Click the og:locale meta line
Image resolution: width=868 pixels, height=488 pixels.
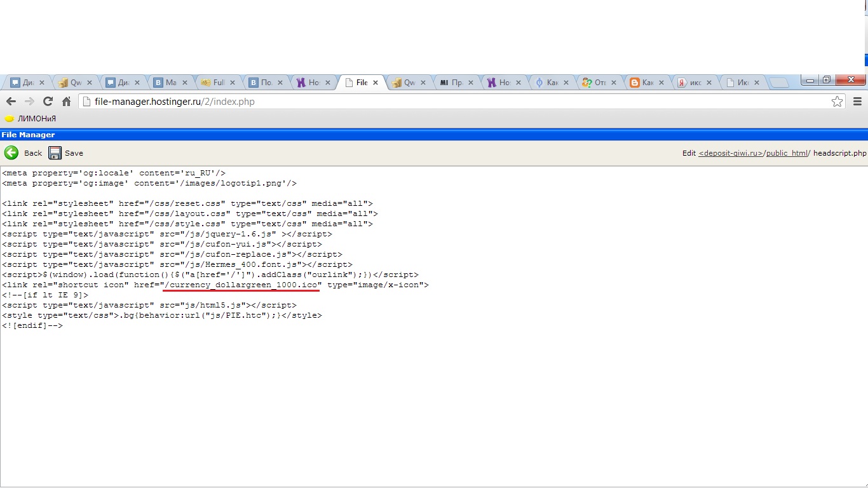pos(114,173)
